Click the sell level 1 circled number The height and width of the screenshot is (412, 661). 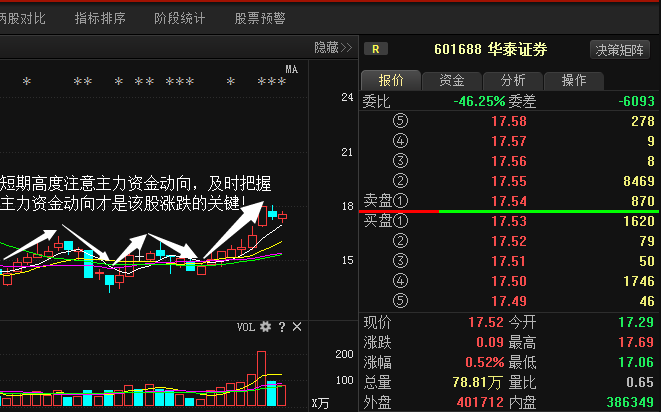coord(402,201)
